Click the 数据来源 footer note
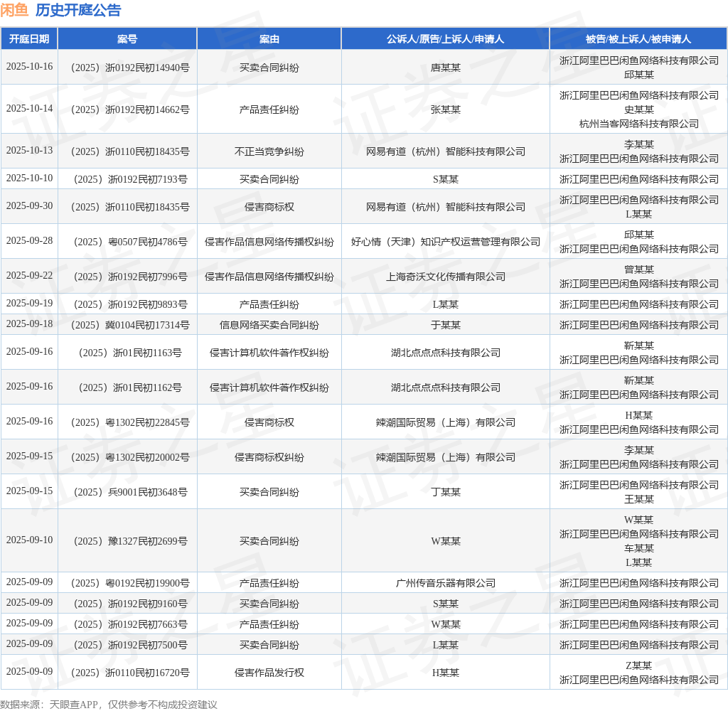The width and height of the screenshot is (728, 711). tap(109, 705)
